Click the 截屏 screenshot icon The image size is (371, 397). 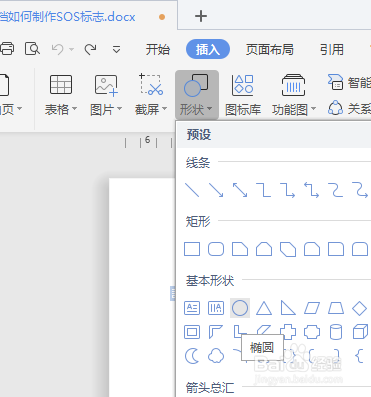tap(151, 84)
